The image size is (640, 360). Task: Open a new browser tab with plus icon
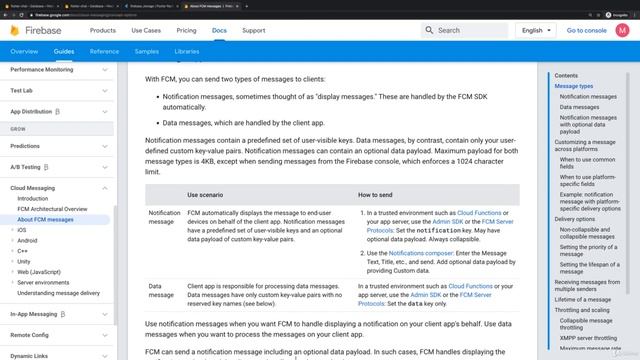click(247, 6)
